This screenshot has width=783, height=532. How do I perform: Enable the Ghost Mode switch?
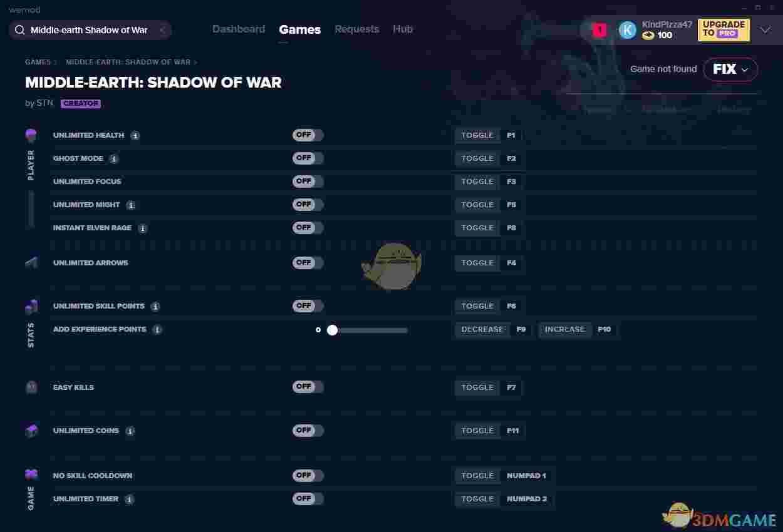[308, 158]
